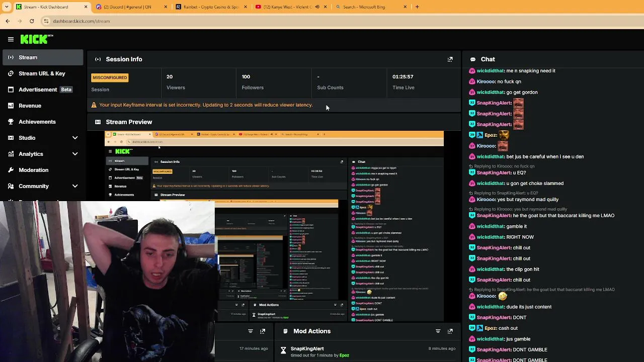Switch to the Microsoft Bing search tab

coord(371,7)
